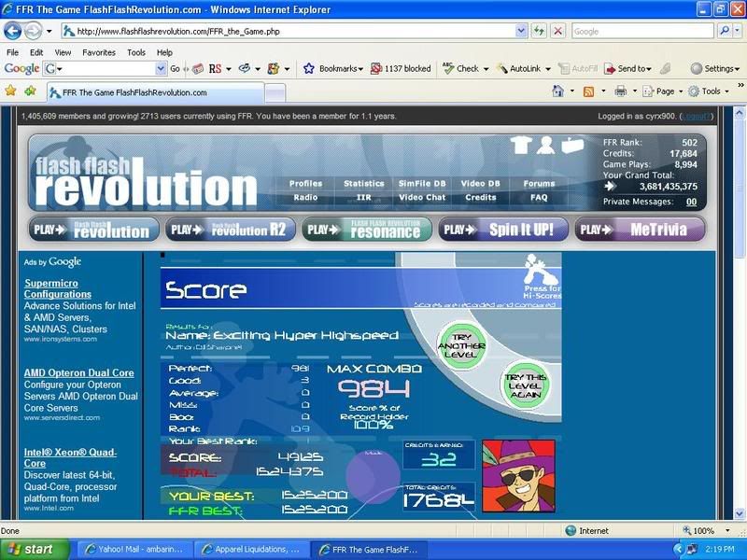The width and height of the screenshot is (747, 560).
Task: Click the Windows Start button
Action: pyautogui.click(x=35, y=549)
